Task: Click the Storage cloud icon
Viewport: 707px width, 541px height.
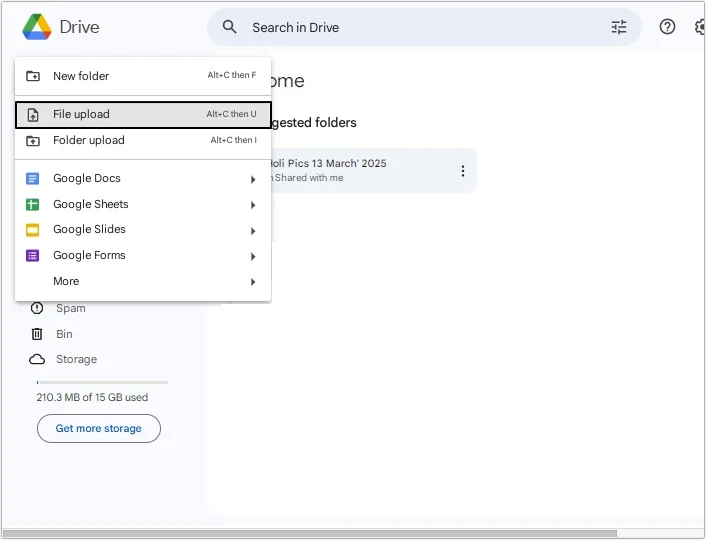Action: 37,360
